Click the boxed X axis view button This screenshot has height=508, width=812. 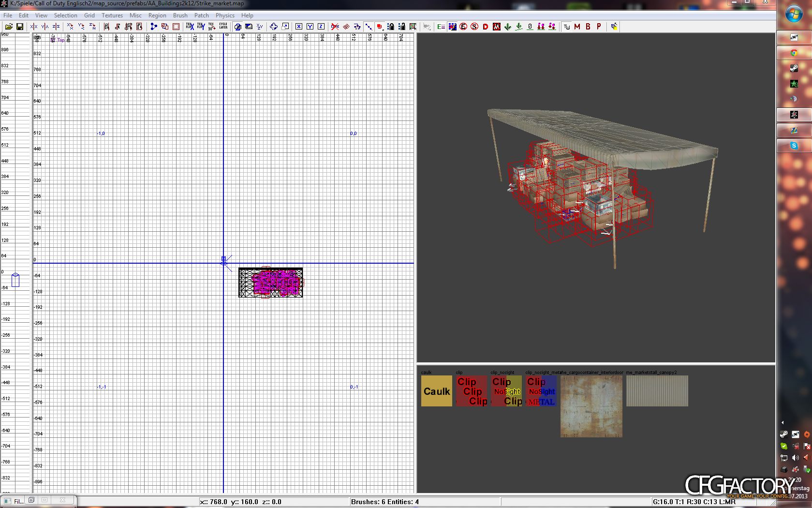click(x=299, y=27)
